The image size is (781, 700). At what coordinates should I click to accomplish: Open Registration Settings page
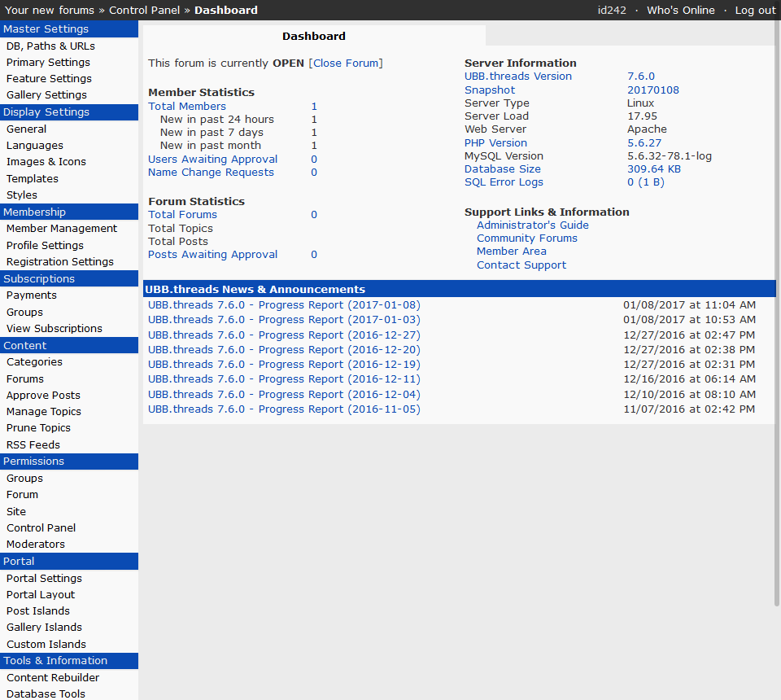click(x=59, y=261)
